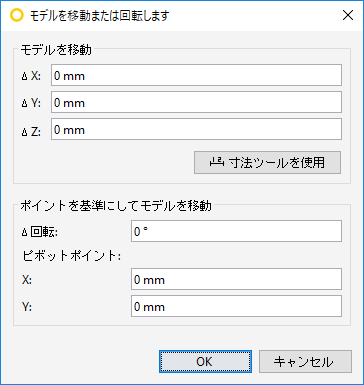Image resolution: width=364 pixels, height=385 pixels.
Task: Click the モデルを移動 group heading
Action: pyautogui.click(x=56, y=50)
